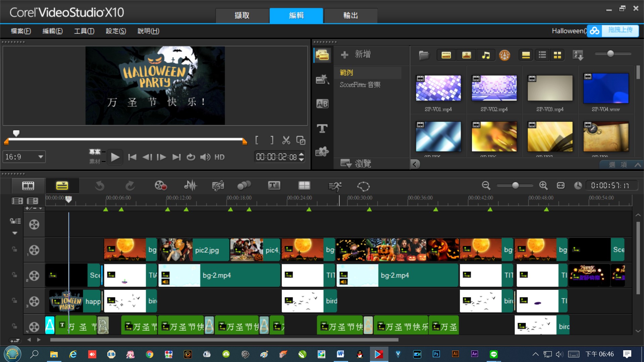Switch to Storyboard view
This screenshot has height=362, width=644.
pyautogui.click(x=28, y=186)
